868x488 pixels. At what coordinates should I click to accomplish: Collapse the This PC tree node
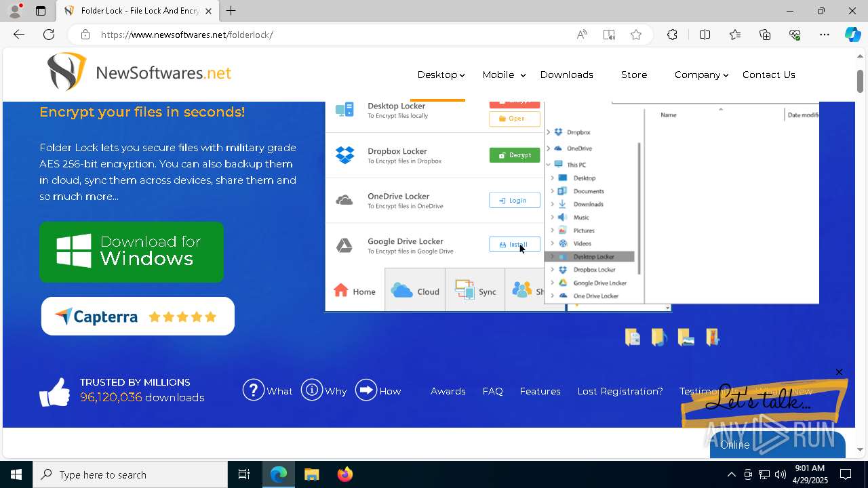[x=549, y=165]
